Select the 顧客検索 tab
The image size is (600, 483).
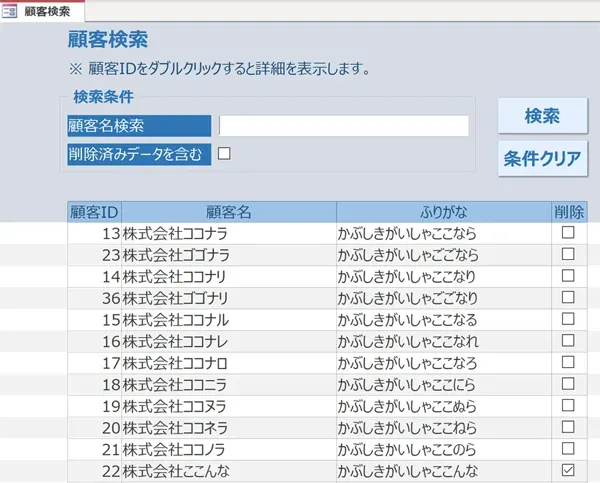pos(45,11)
